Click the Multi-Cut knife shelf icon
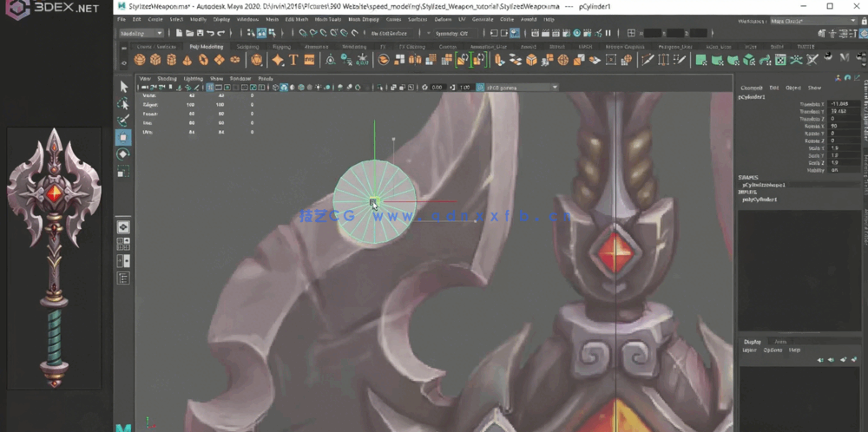 click(x=648, y=60)
